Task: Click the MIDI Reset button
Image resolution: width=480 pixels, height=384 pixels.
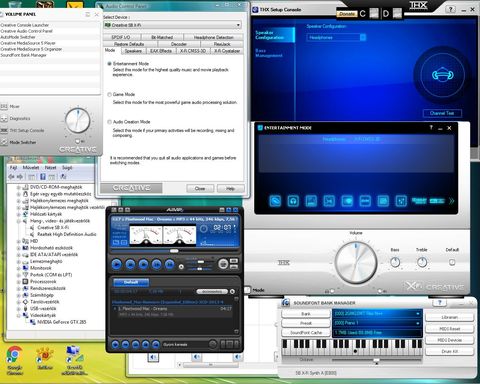Action: [449, 329]
